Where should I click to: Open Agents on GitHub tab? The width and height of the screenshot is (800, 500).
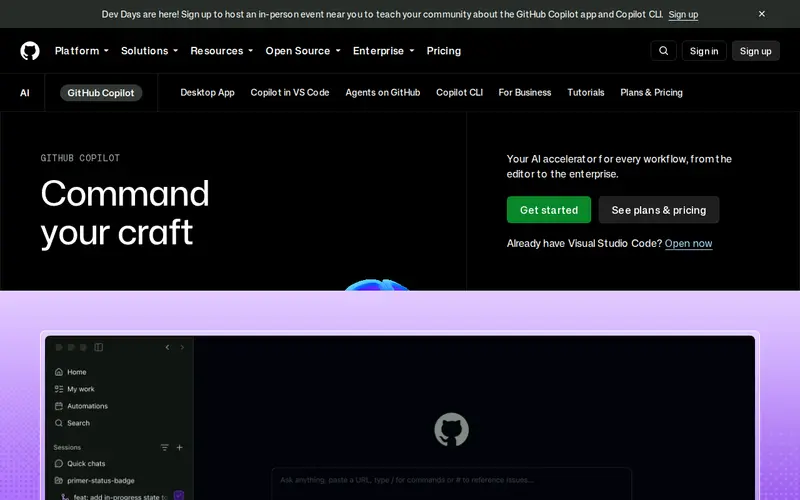point(383,92)
